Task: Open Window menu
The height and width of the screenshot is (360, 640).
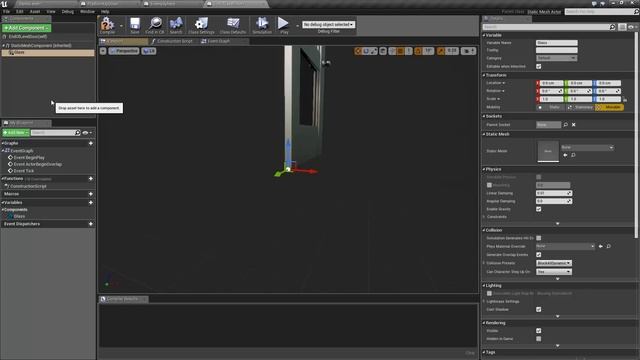Action: [x=87, y=11]
